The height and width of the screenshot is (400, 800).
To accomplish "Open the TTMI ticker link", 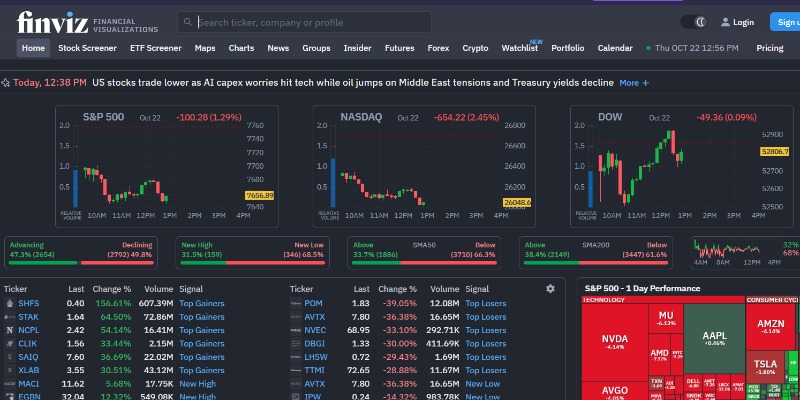I will point(314,370).
